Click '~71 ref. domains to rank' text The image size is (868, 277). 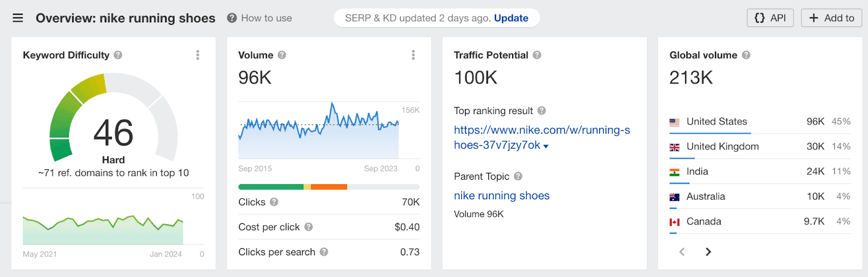pos(113,173)
